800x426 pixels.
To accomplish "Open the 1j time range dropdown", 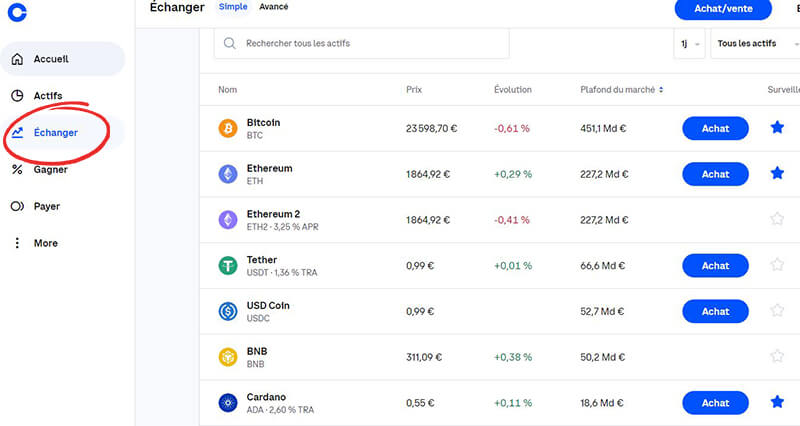I will pyautogui.click(x=689, y=44).
